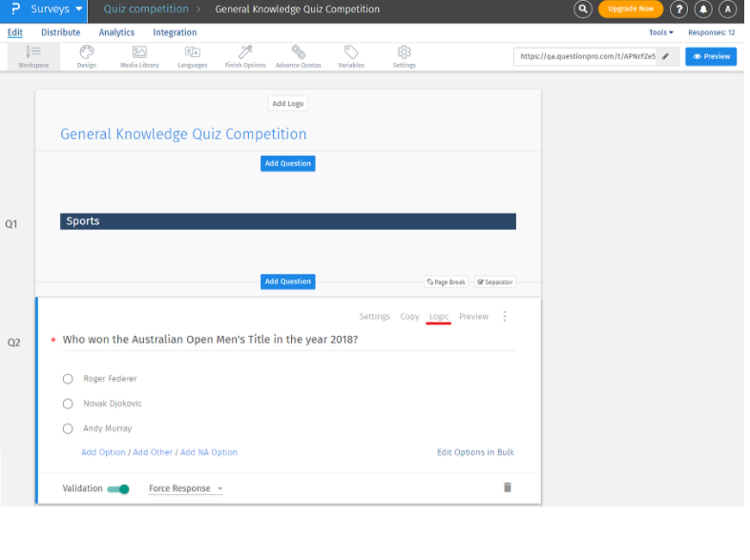Switch to the Edit tab
The height and width of the screenshot is (560, 750).
coord(15,32)
